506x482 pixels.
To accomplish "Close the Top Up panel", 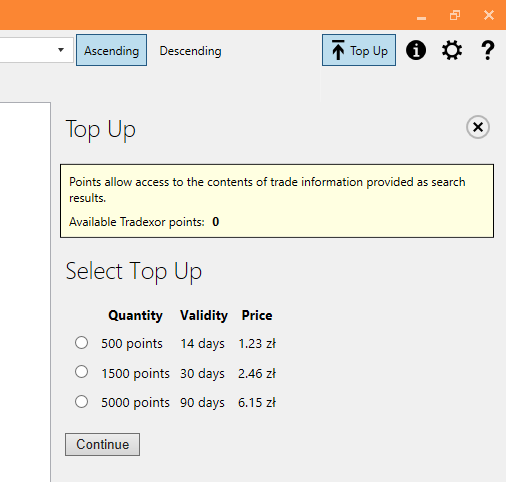I will (478, 127).
